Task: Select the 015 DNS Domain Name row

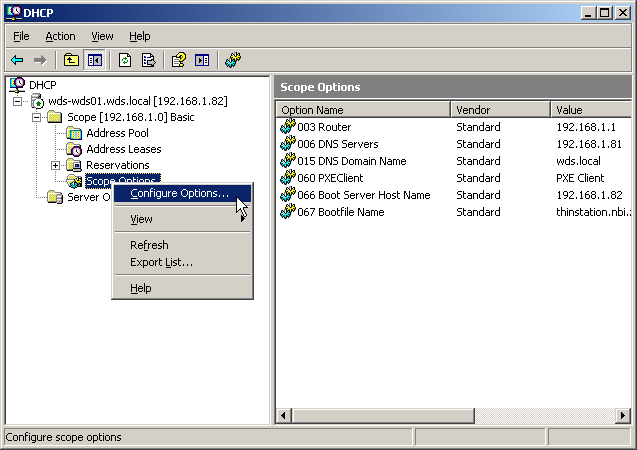Action: pyautogui.click(x=453, y=161)
